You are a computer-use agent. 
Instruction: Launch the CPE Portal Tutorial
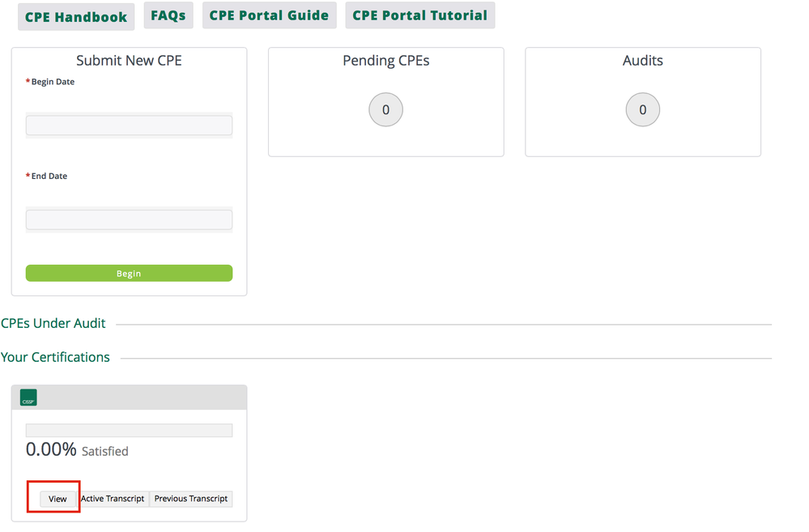click(419, 15)
